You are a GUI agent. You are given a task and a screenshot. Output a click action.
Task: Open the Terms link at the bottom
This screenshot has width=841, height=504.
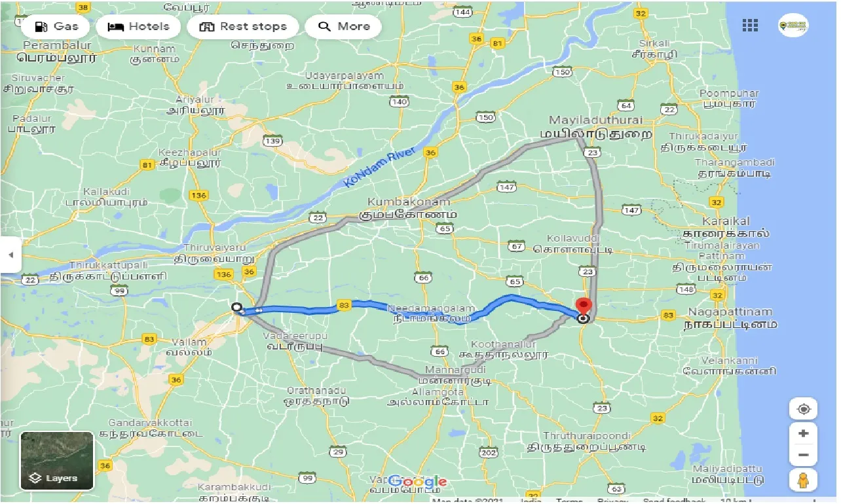click(x=569, y=501)
